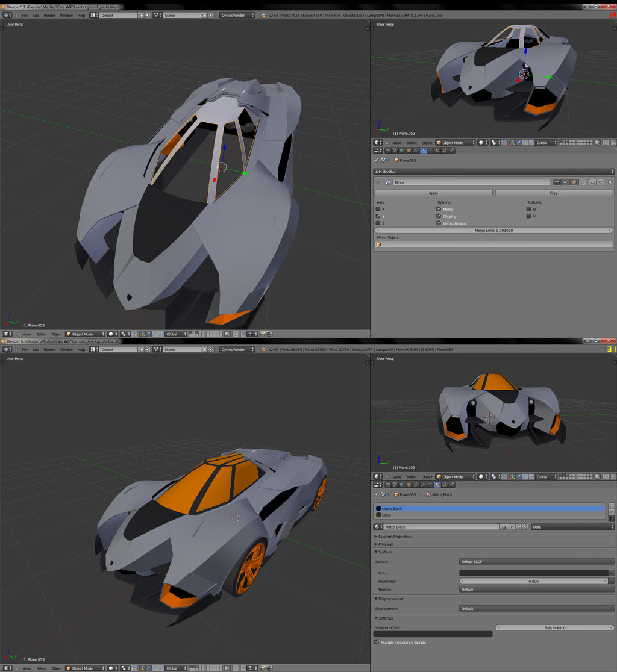Add a new material slot with plus icon
This screenshot has height=672, width=617.
[x=612, y=506]
